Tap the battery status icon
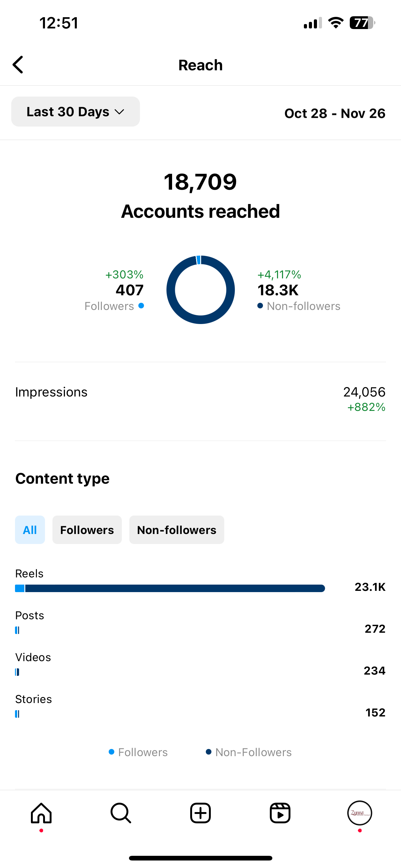The height and width of the screenshot is (868, 401). [362, 23]
